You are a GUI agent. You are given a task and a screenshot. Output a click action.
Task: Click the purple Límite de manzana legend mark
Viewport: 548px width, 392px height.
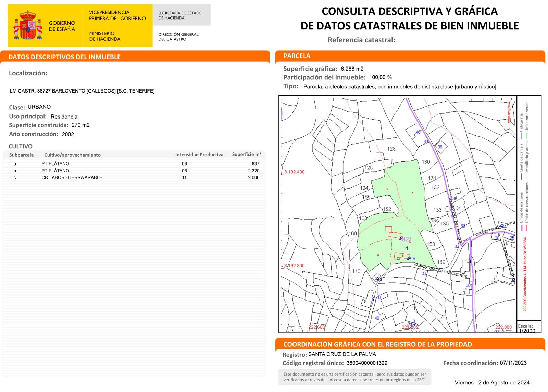pos(522,228)
